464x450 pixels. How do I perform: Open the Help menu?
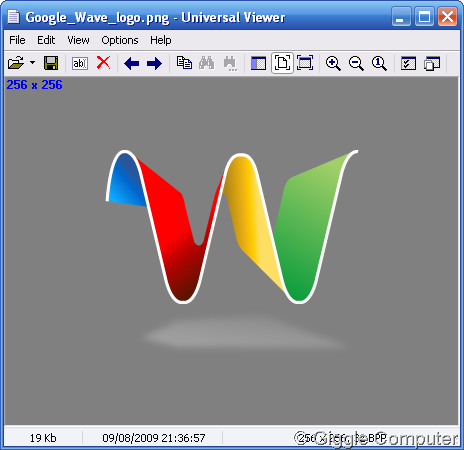[161, 40]
